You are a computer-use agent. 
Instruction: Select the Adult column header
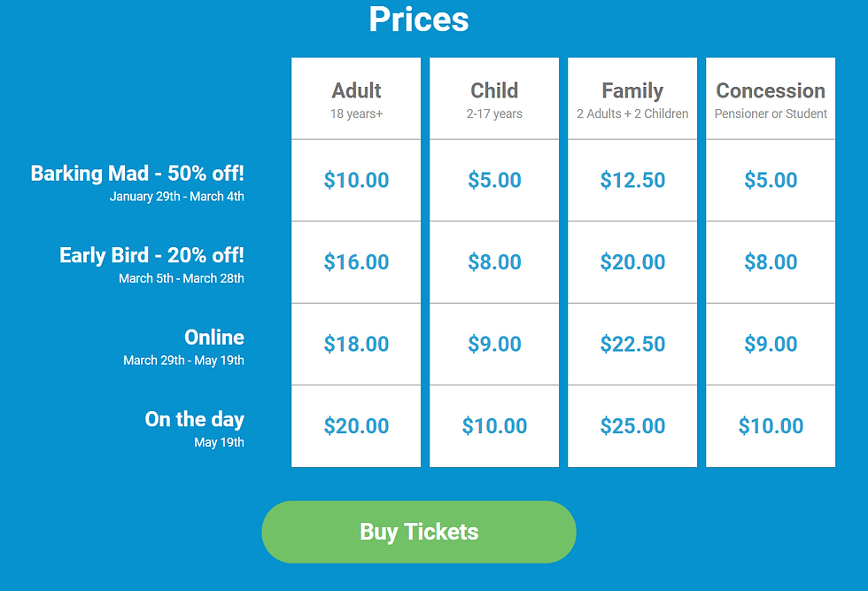point(356,91)
